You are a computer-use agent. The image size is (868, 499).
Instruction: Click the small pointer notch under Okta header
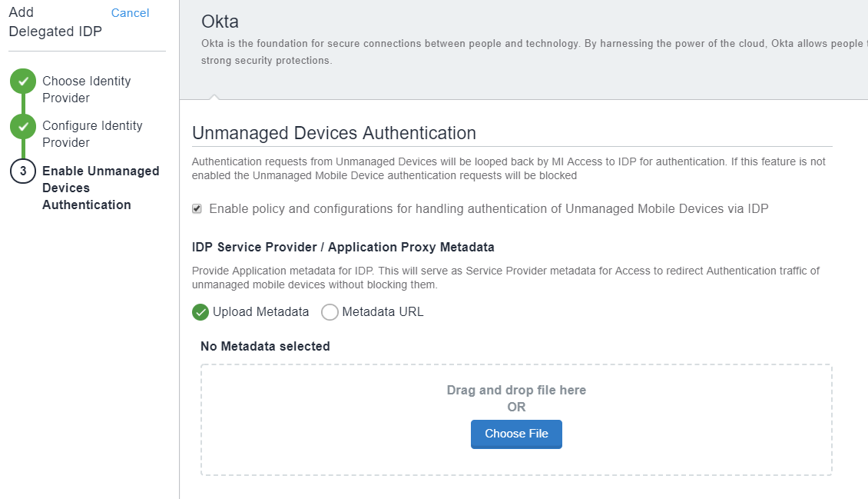pos(215,96)
